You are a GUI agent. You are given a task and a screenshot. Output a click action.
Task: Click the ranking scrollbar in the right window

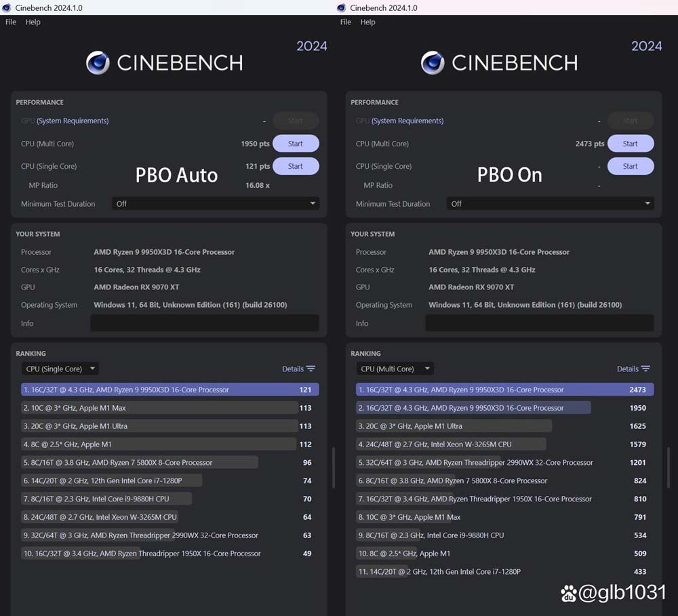669,468
